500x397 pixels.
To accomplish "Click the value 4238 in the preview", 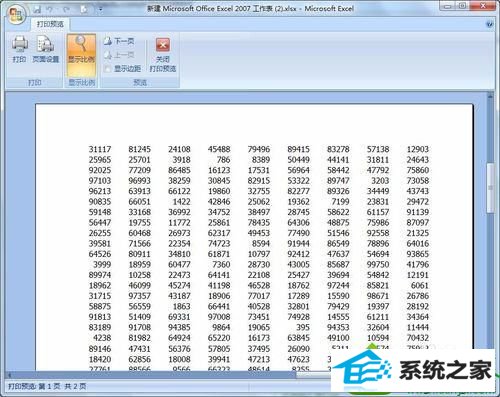I will [x=102, y=338].
